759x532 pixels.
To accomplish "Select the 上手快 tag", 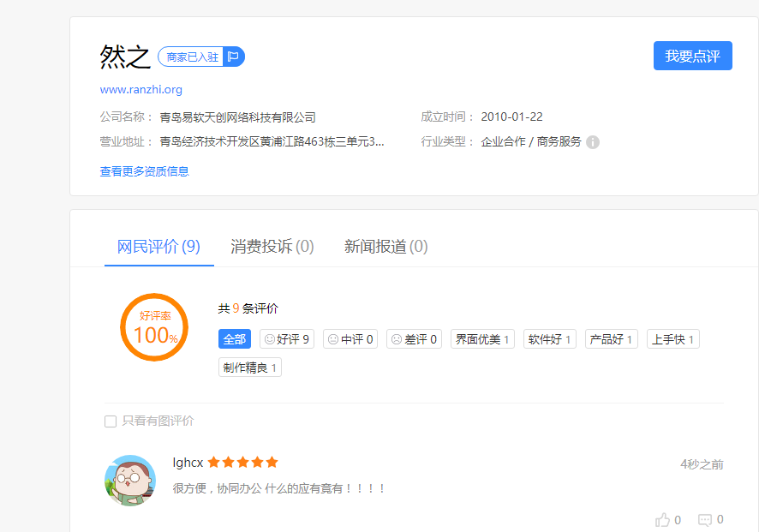I will coord(673,339).
